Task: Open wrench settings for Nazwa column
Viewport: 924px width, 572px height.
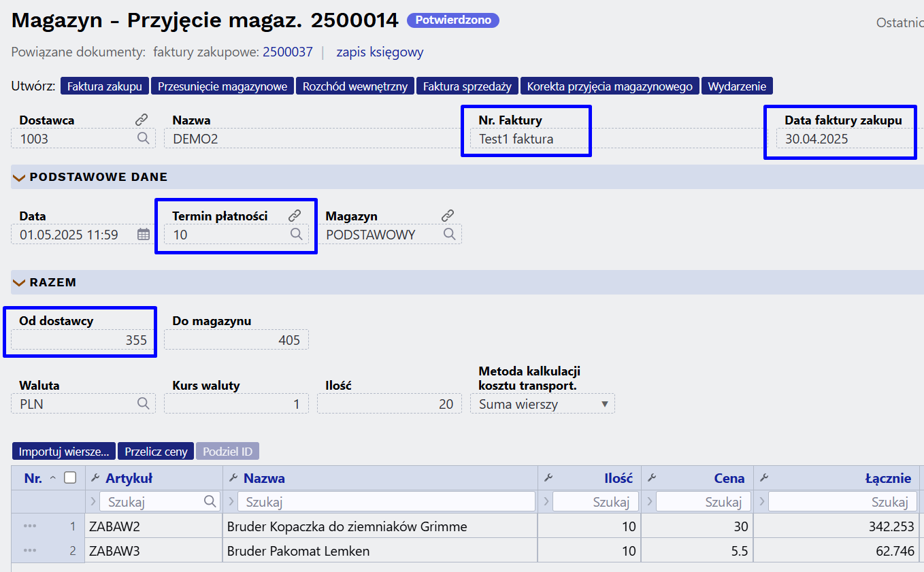Action: click(233, 478)
